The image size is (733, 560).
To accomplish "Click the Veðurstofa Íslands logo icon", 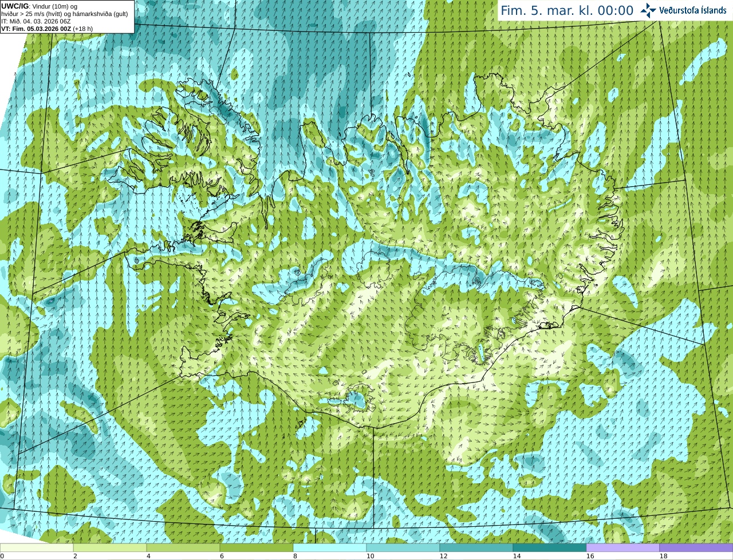I will tap(648, 10).
